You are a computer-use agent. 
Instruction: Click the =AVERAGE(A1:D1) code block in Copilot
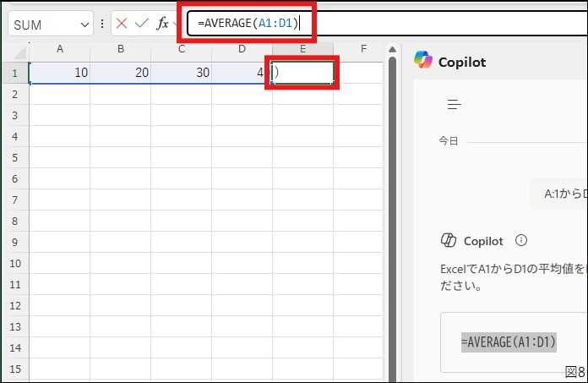coord(509,342)
